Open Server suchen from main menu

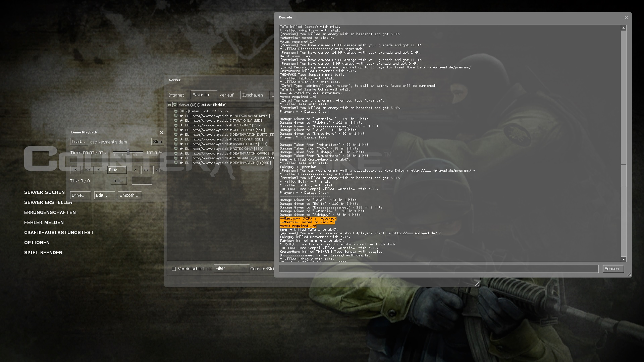[x=44, y=192]
